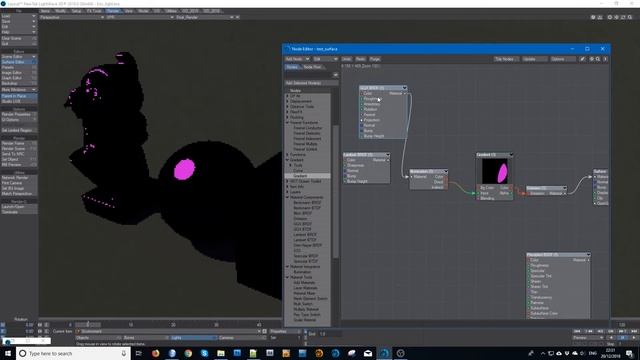
Task: Open Skype from the taskbar
Action: [204, 353]
